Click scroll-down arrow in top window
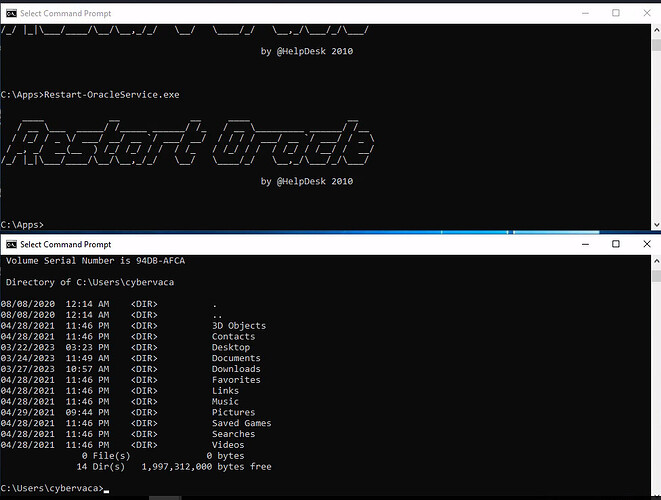 [654, 224]
